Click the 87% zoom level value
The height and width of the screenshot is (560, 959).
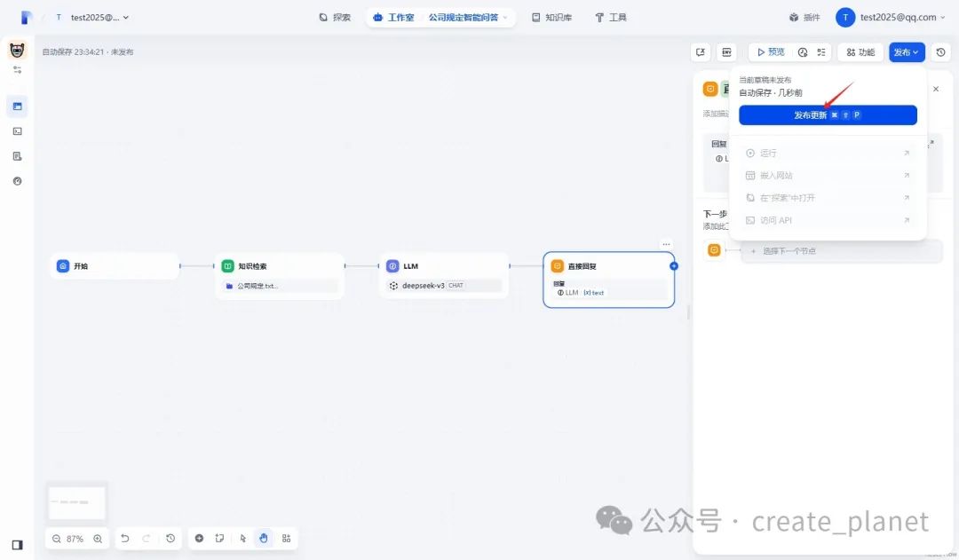click(75, 539)
